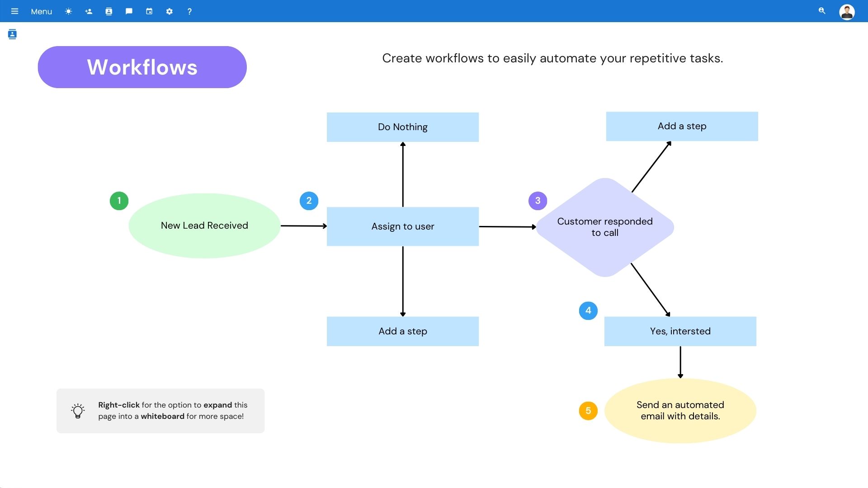Image resolution: width=868 pixels, height=488 pixels.
Task: Click the search magnifier icon
Action: click(821, 11)
